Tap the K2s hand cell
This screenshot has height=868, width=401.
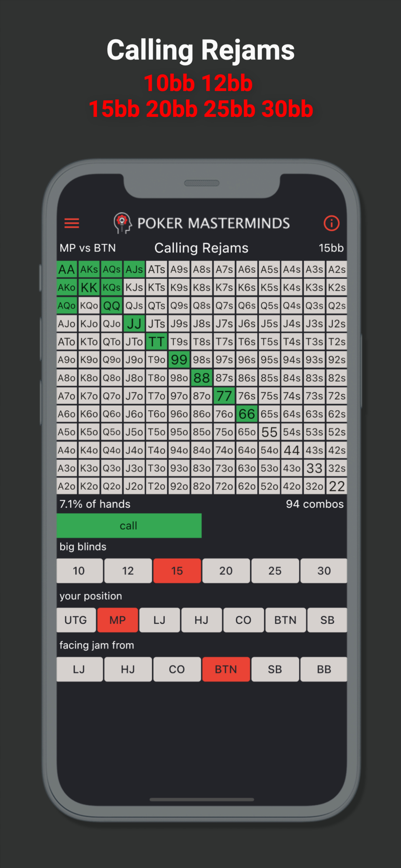(x=337, y=287)
